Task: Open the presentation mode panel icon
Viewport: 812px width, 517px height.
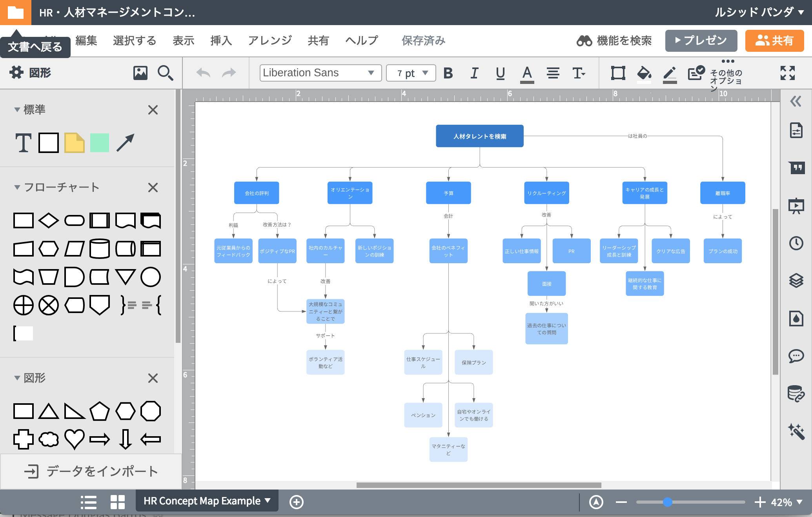Action: [x=796, y=206]
